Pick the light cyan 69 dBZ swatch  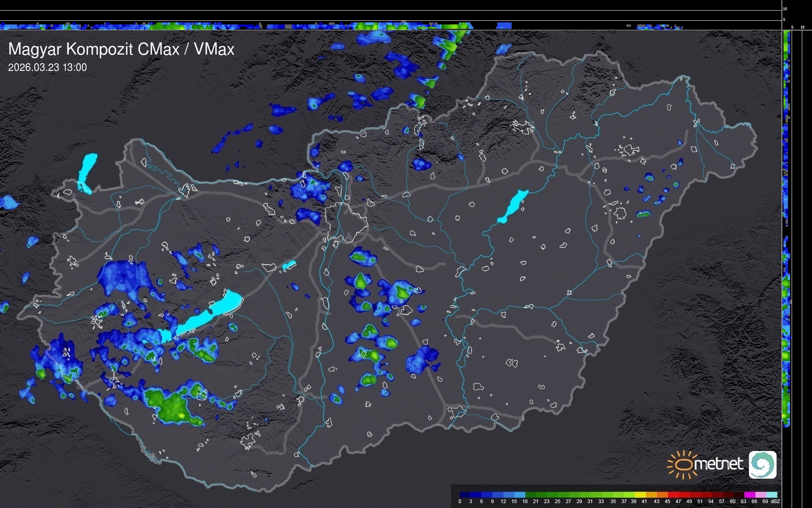click(x=771, y=495)
